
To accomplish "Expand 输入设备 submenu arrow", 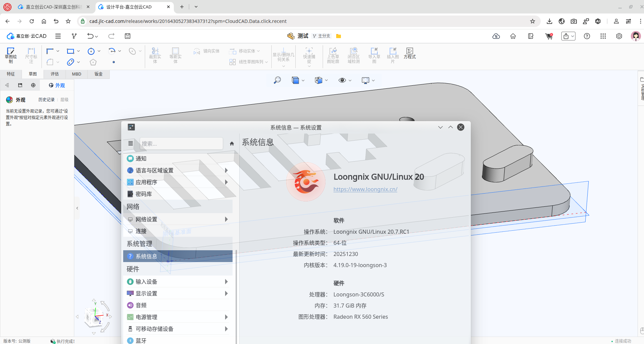I will [x=226, y=282].
